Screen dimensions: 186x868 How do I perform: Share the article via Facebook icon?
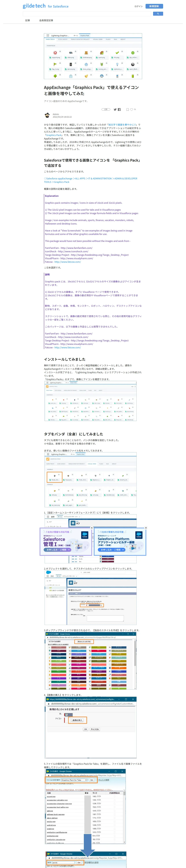click(119, 110)
